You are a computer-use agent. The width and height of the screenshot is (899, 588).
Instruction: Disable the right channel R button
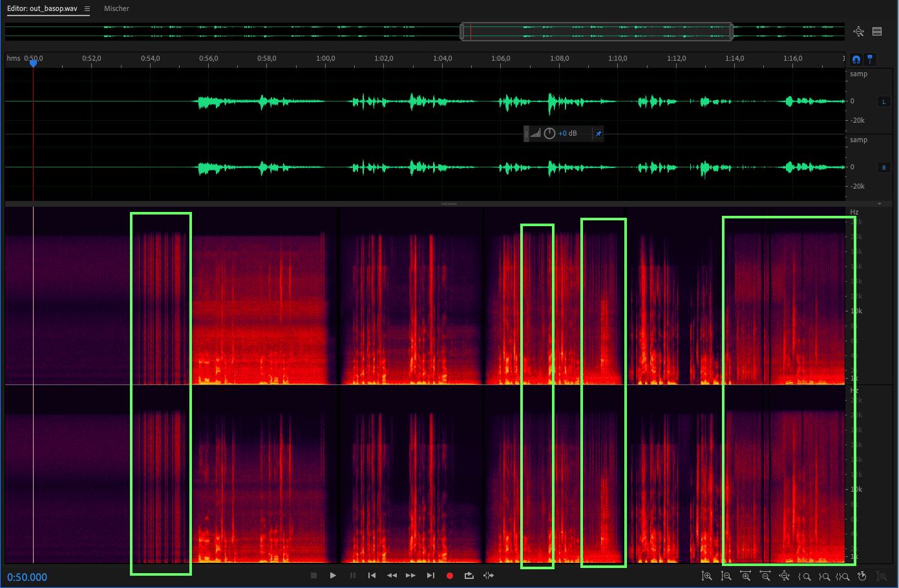883,167
